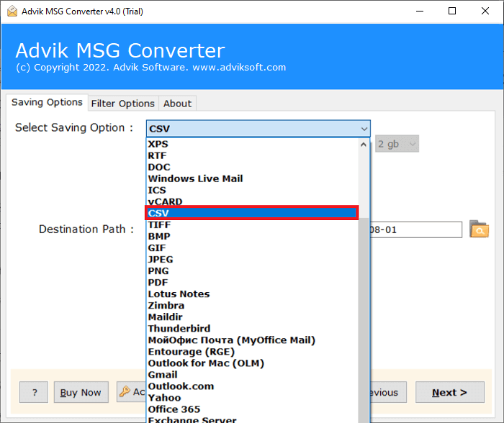Viewport: 504px width, 423px height.
Task: Choose Zimbra from the list
Action: [253, 306]
